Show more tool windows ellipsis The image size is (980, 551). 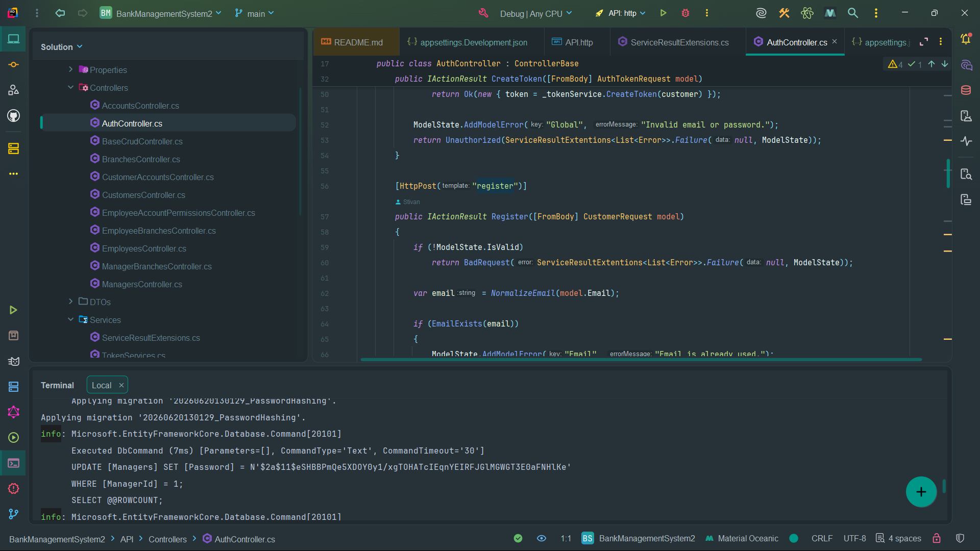[x=13, y=174]
